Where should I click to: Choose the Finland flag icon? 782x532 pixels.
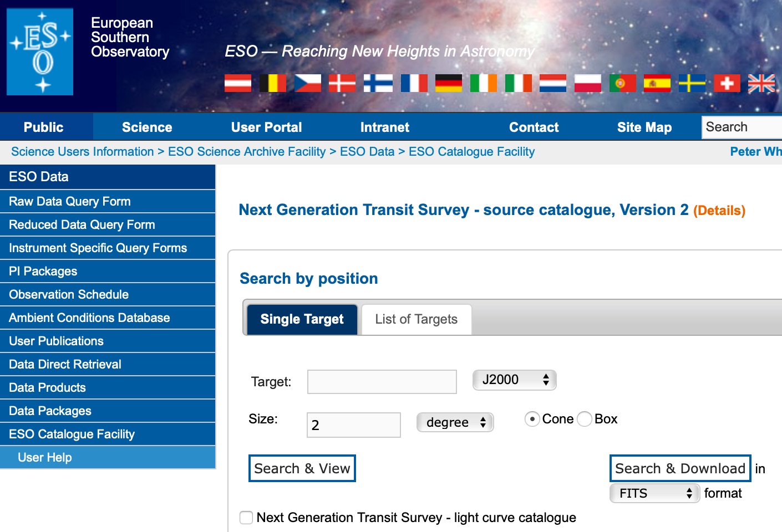(378, 83)
